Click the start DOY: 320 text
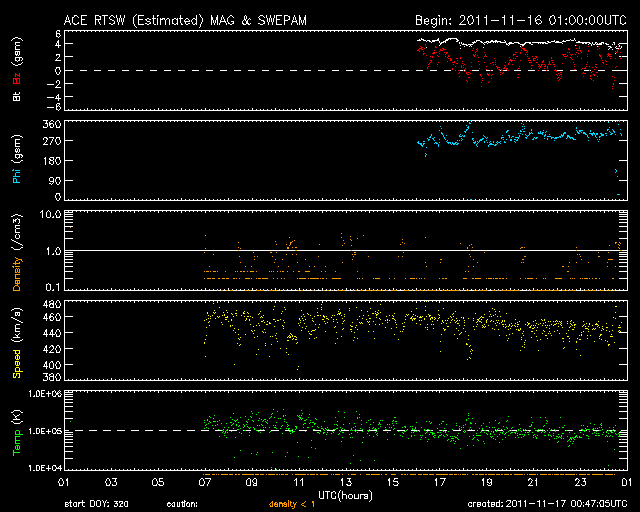The height and width of the screenshot is (512, 640). tap(94, 505)
